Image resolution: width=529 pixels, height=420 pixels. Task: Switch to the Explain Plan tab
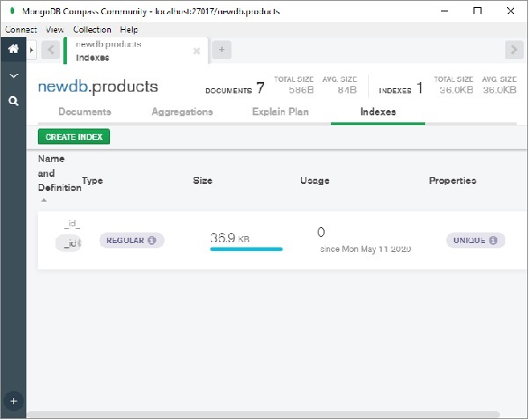[x=280, y=112]
